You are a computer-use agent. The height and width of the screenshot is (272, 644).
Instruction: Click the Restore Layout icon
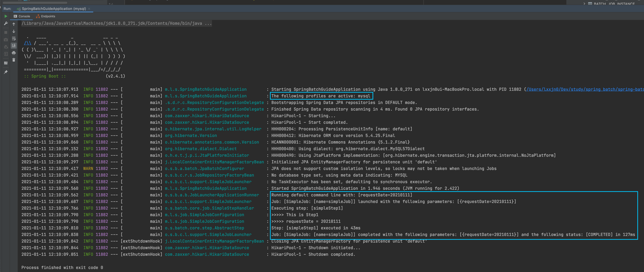pyautogui.click(x=6, y=63)
